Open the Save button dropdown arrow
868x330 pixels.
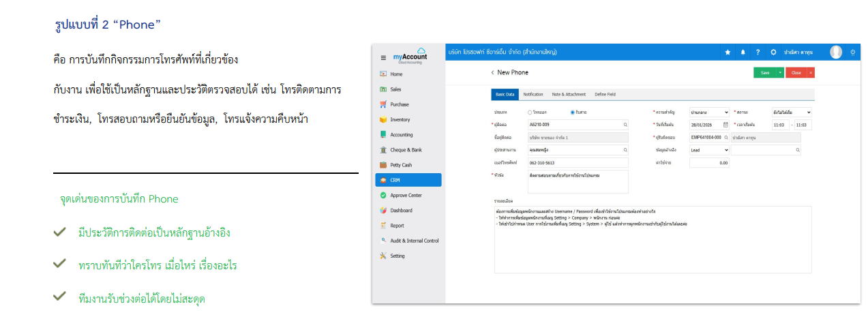780,72
